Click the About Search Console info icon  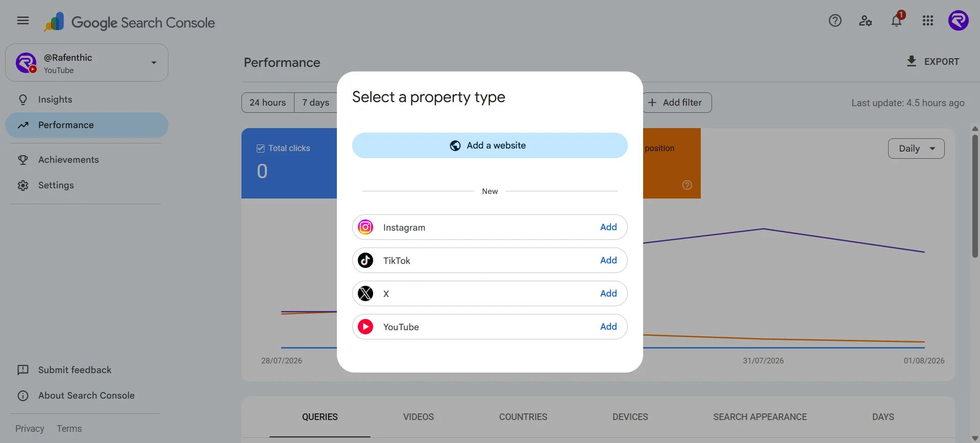[23, 396]
